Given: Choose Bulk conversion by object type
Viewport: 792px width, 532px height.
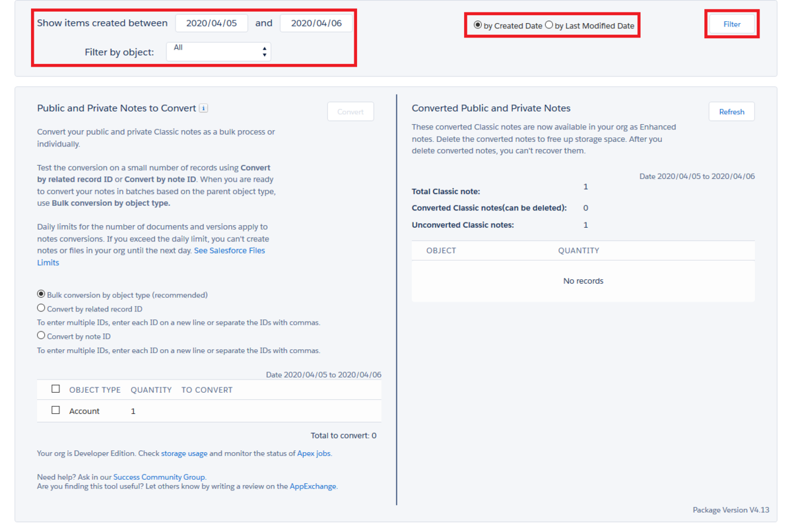Looking at the screenshot, I should coord(41,294).
